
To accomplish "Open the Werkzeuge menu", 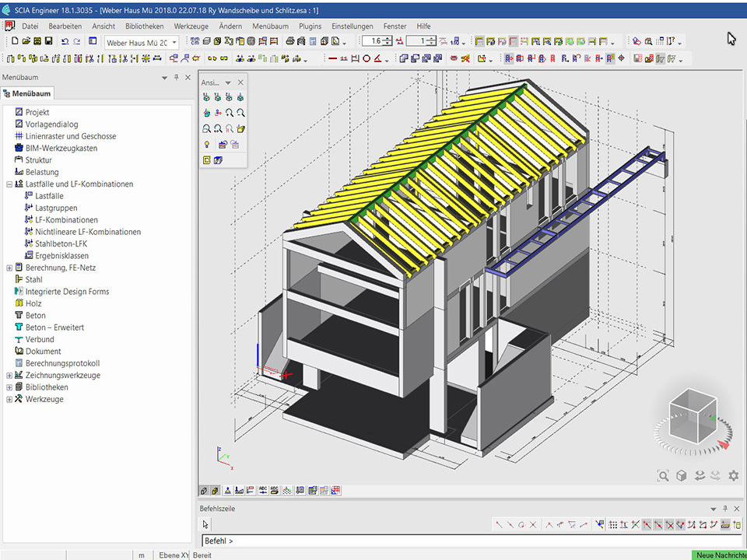I will [191, 26].
